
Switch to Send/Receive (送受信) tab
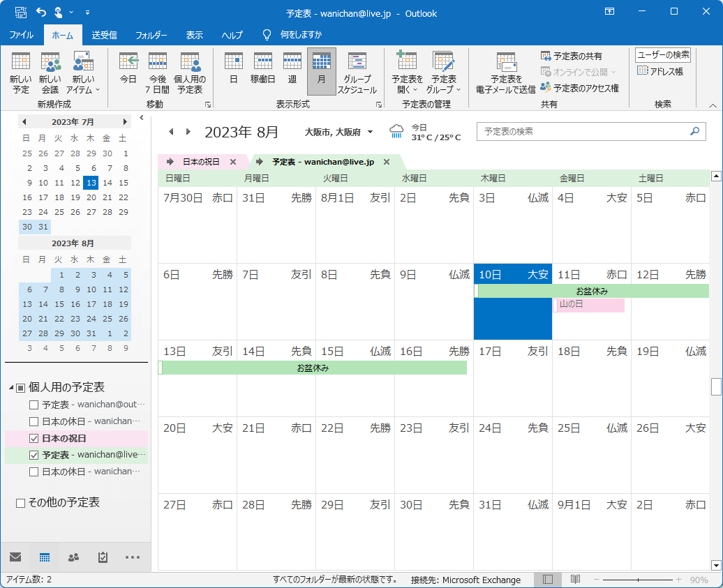point(104,35)
